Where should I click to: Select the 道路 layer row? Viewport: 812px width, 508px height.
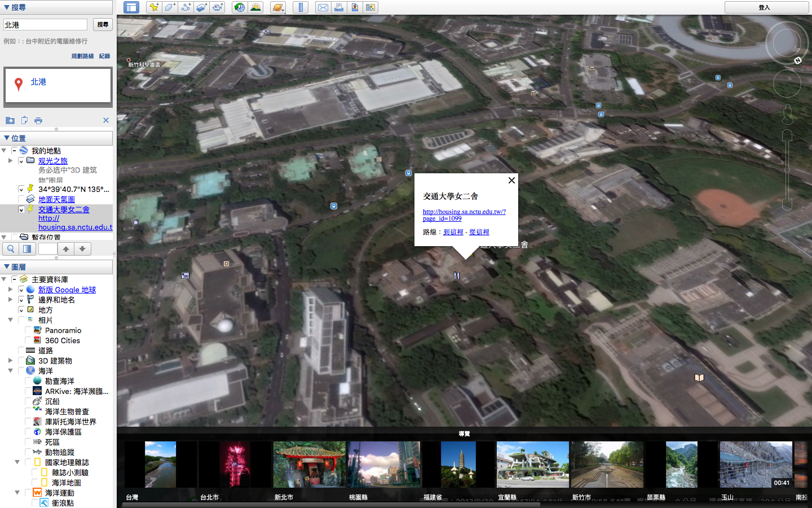point(46,351)
